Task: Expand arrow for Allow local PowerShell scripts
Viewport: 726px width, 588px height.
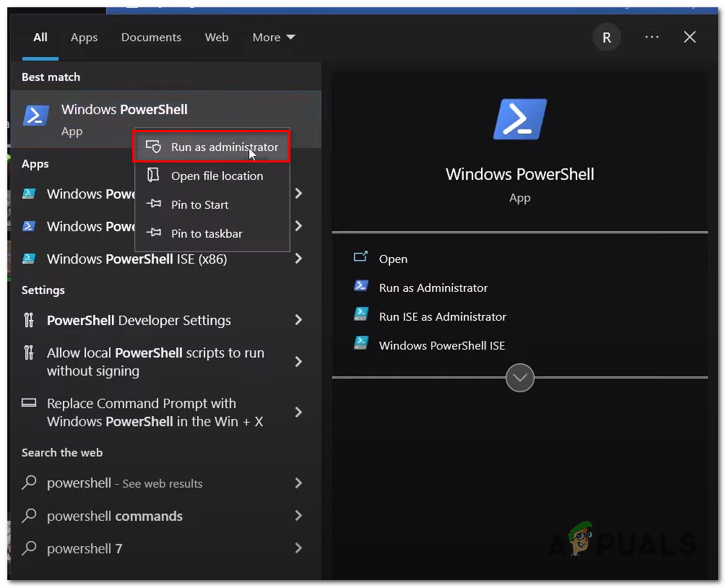Action: (x=298, y=362)
